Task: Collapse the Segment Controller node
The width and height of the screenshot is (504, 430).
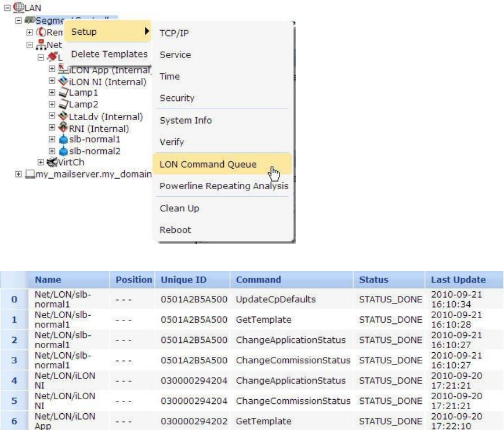Action: (x=19, y=20)
